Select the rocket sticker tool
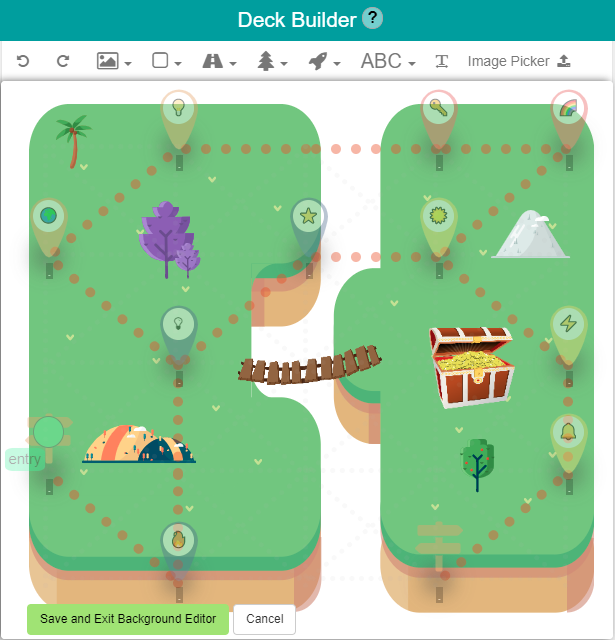Viewport: 615px width, 640px height. [318, 61]
